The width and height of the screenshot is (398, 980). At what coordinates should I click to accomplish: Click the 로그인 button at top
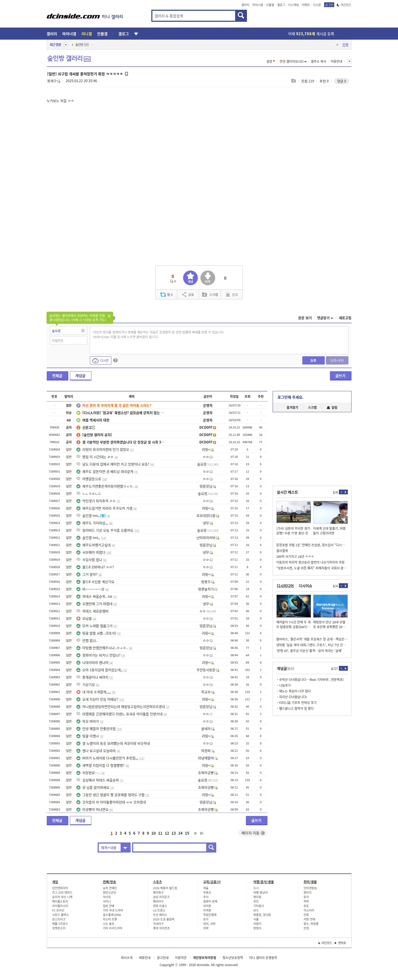(329, 5)
